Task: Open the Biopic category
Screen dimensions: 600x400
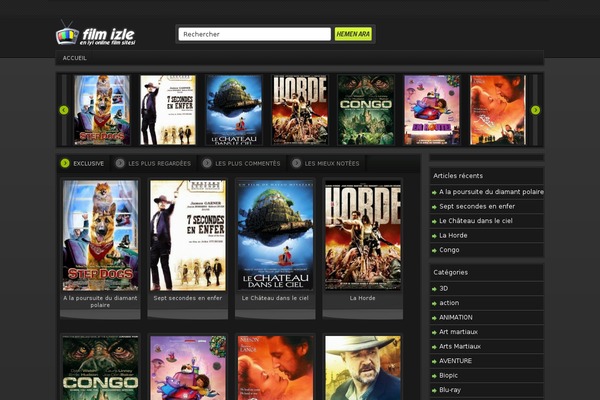Action: 448,376
